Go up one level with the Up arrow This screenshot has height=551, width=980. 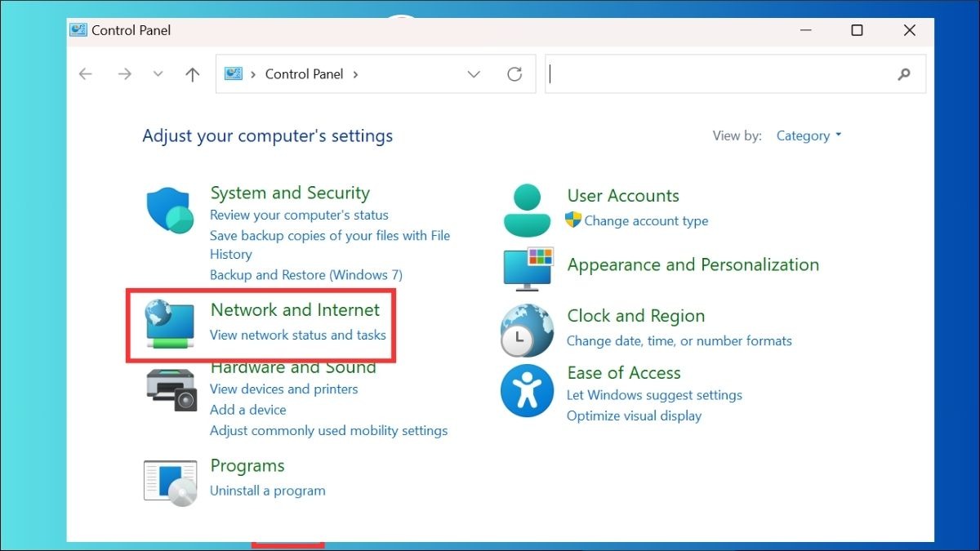click(x=193, y=74)
